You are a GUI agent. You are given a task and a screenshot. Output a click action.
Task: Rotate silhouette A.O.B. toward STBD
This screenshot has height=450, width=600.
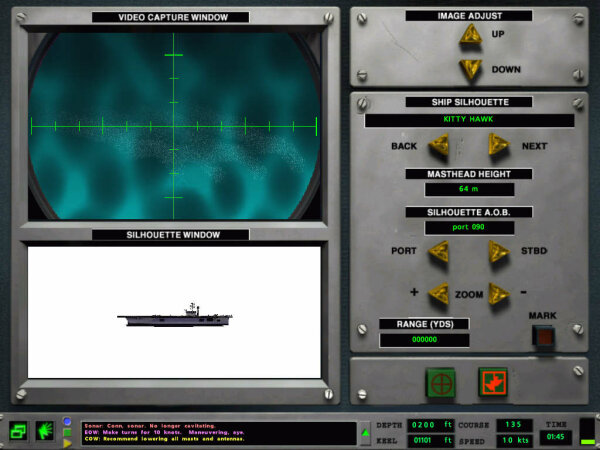pos(499,251)
